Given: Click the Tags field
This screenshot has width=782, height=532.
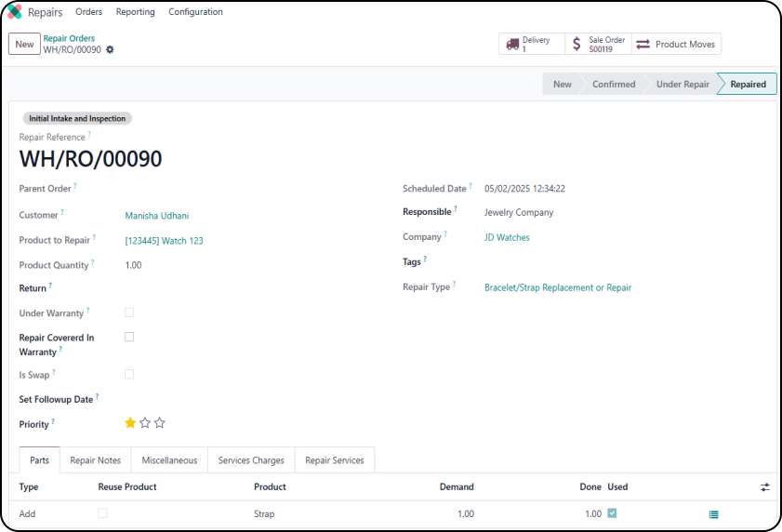Looking at the screenshot, I should coord(623,262).
